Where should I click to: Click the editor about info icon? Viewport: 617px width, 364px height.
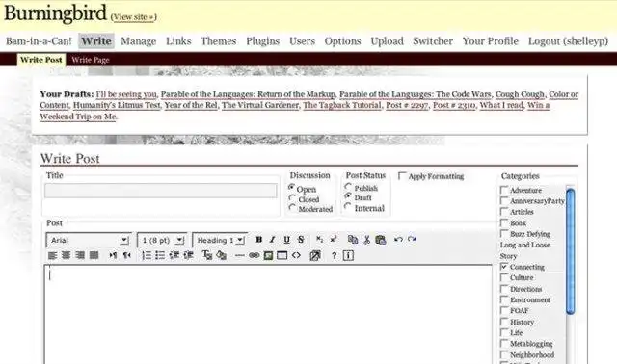tap(348, 256)
